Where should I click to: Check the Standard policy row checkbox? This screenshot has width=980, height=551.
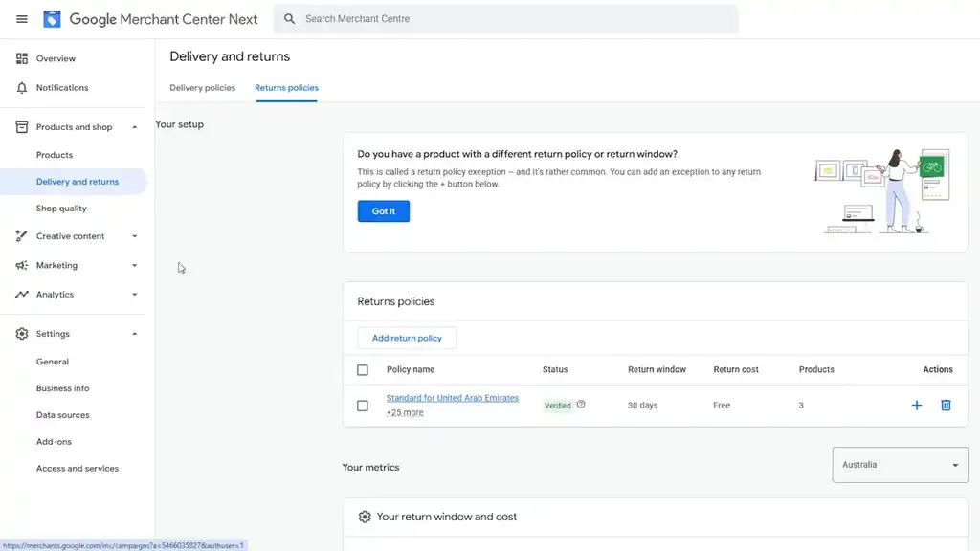point(363,405)
